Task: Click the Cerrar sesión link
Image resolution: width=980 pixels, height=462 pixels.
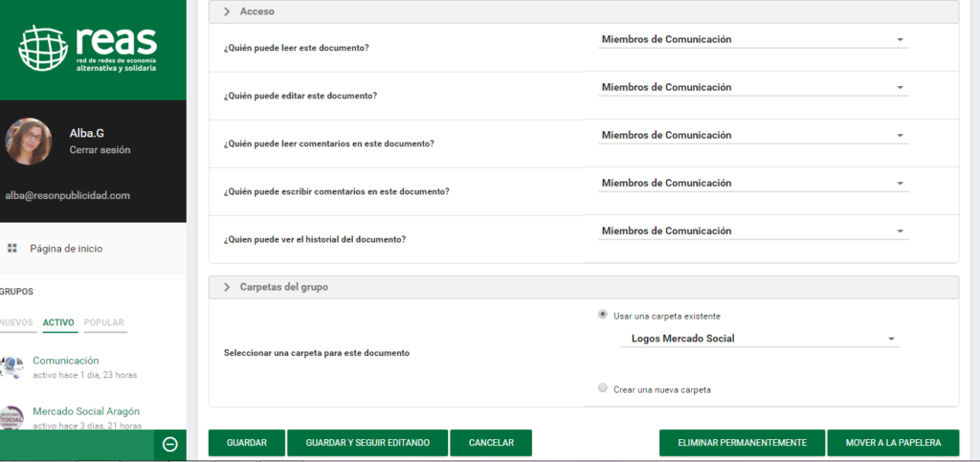Action: pos(100,150)
